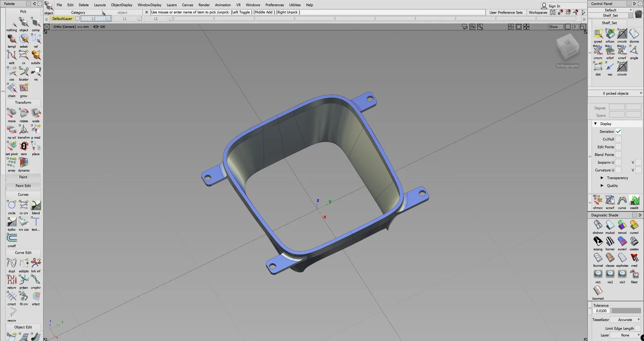
Task: Adjust the Tolerance slider
Action: [x=626, y=311]
